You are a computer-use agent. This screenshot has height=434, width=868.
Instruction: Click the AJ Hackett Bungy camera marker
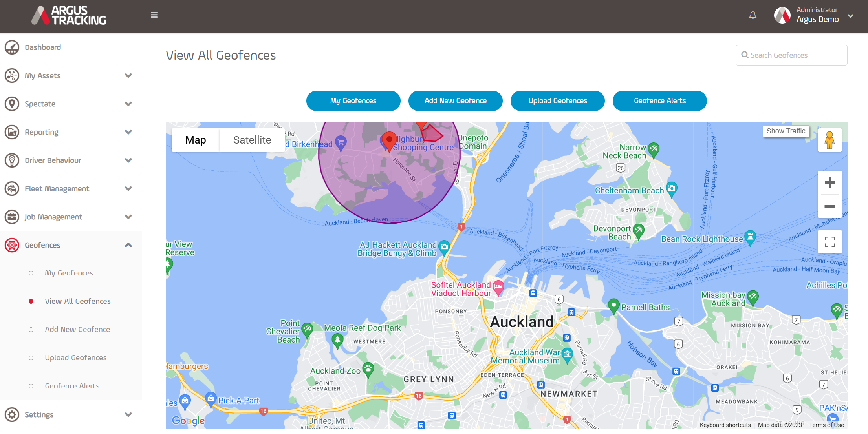point(444,247)
